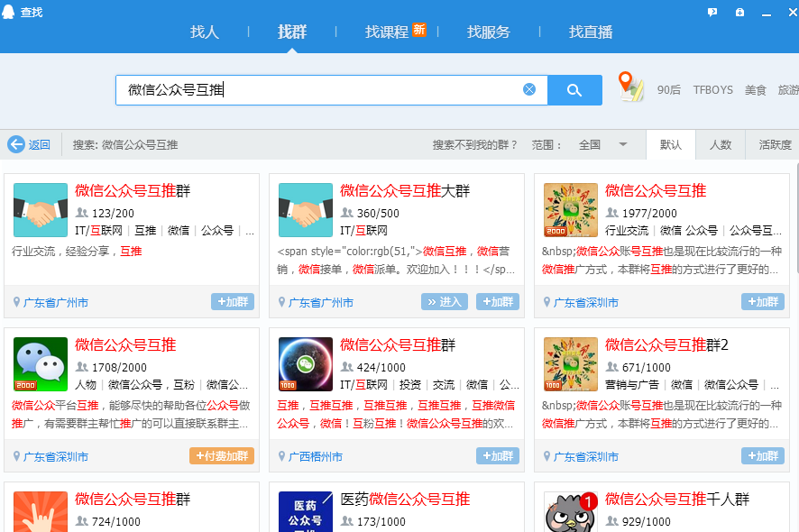
Task: Select the 90后 hot keyword
Action: coord(668,89)
